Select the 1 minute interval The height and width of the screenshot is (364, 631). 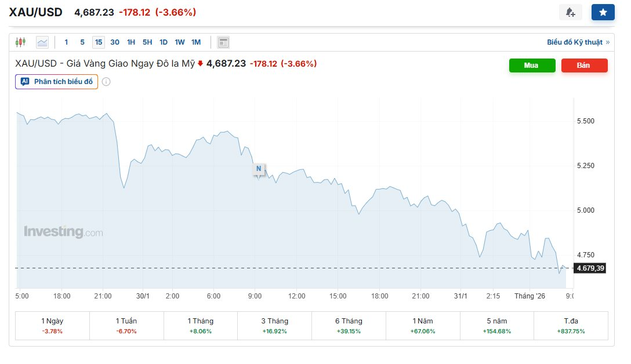(x=66, y=42)
